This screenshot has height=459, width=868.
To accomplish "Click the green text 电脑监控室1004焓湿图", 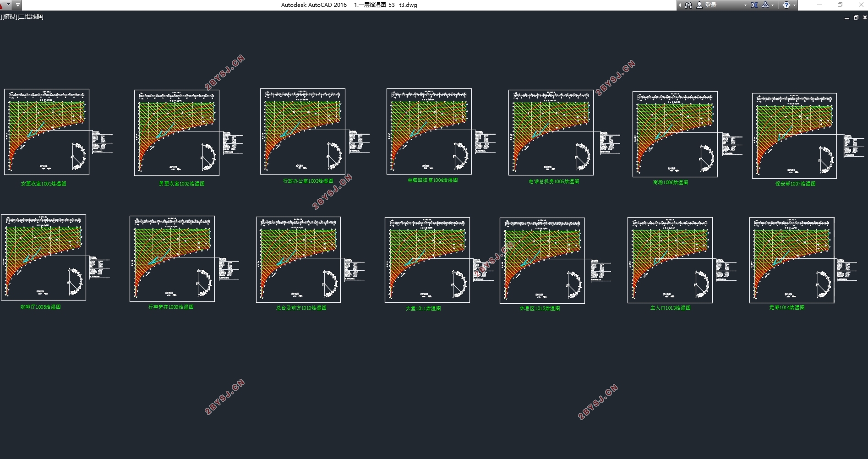I will [x=433, y=180].
